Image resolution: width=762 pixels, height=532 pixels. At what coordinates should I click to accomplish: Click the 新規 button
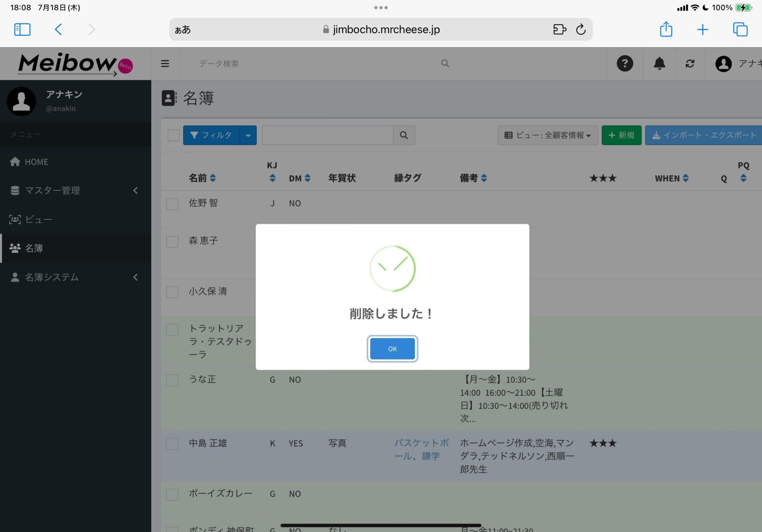click(x=622, y=135)
